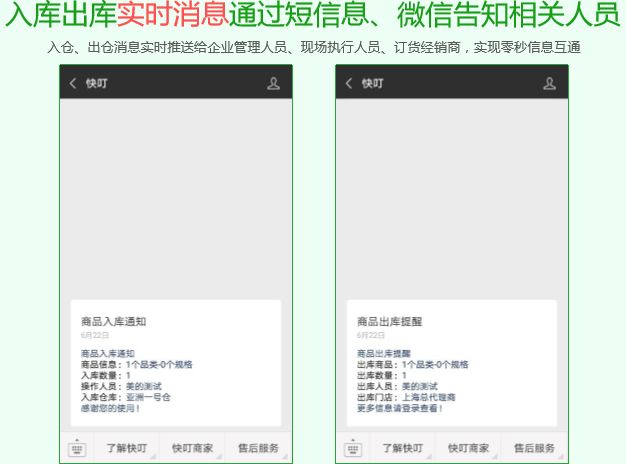Expand the 了解快叮 menu in the left phone
This screenshot has height=464, width=626.
(127, 448)
